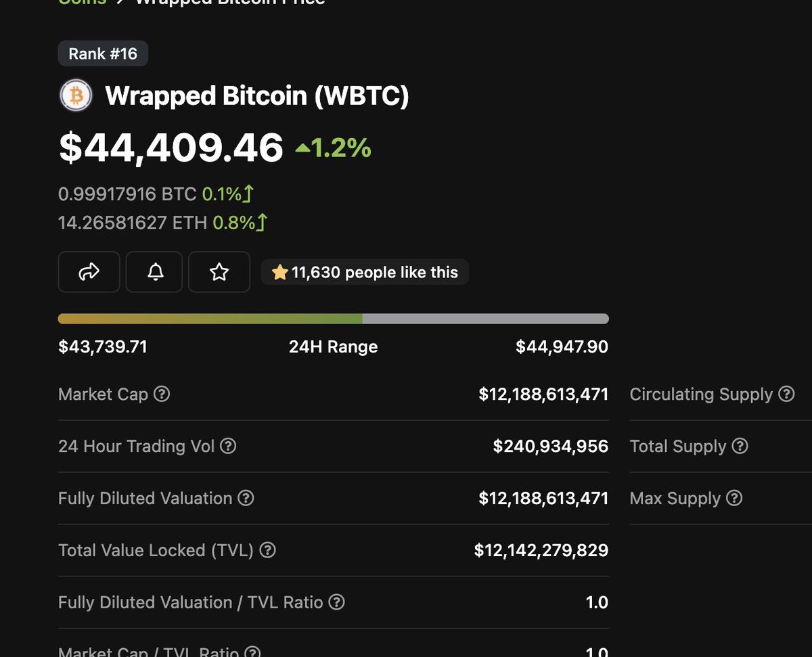812x657 pixels.
Task: Click the Total Value Locked (TVL) label
Action: point(156,550)
